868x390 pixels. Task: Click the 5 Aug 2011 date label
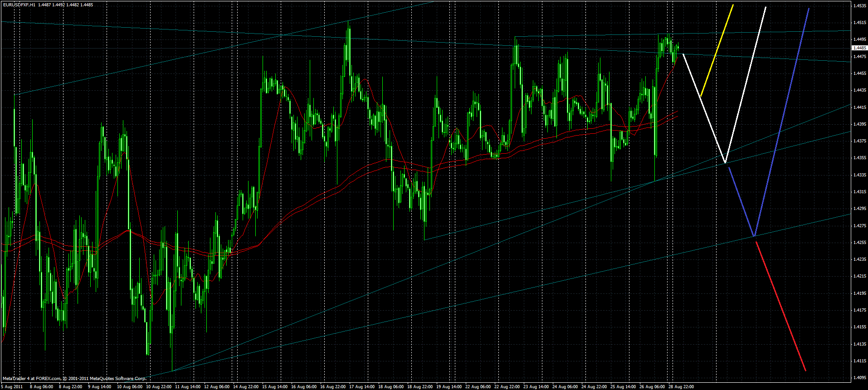[12, 387]
